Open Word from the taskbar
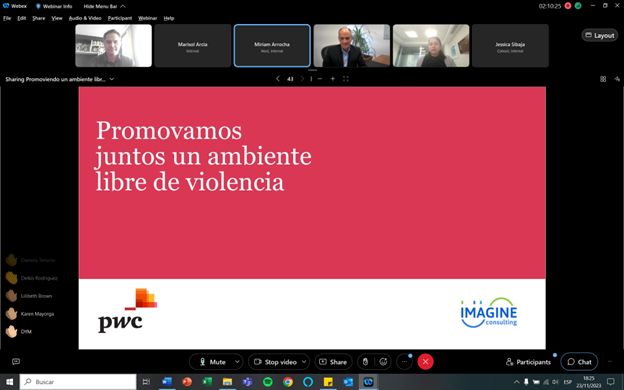 click(x=167, y=382)
